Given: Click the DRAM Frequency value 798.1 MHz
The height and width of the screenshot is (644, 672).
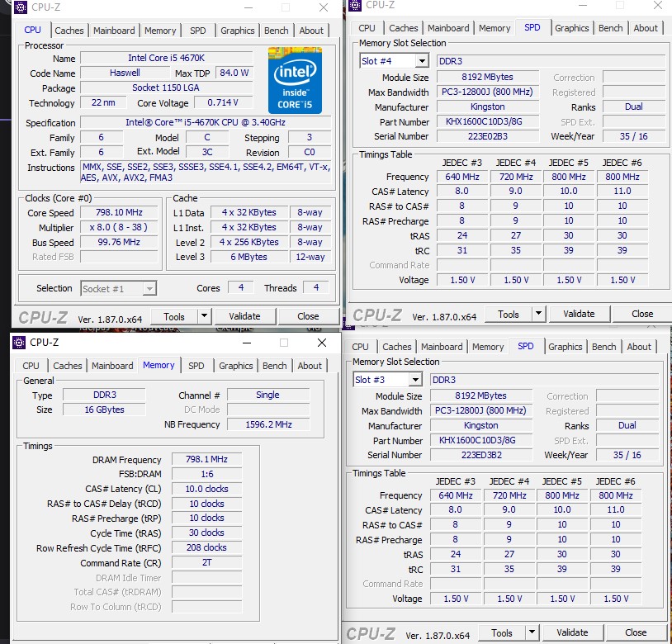Looking at the screenshot, I should pyautogui.click(x=207, y=459).
